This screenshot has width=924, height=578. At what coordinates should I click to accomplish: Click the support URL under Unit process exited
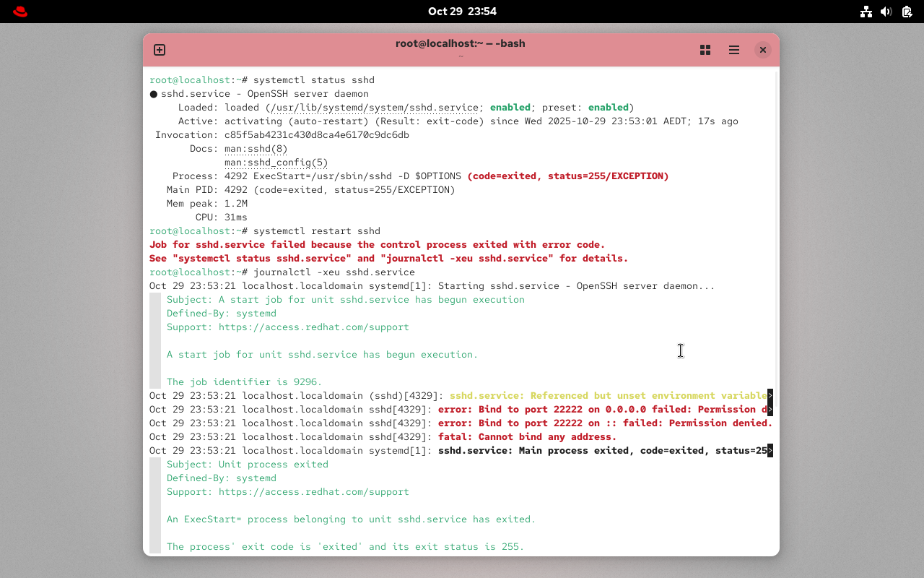314,491
